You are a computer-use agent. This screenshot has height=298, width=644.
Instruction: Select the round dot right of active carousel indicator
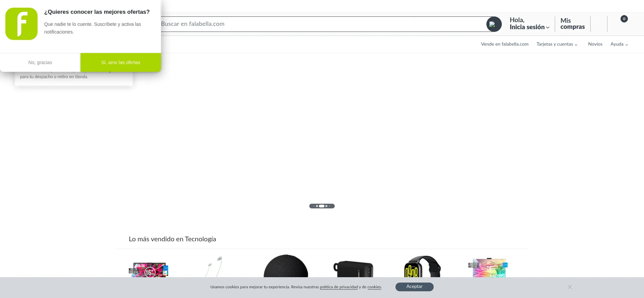[326, 206]
